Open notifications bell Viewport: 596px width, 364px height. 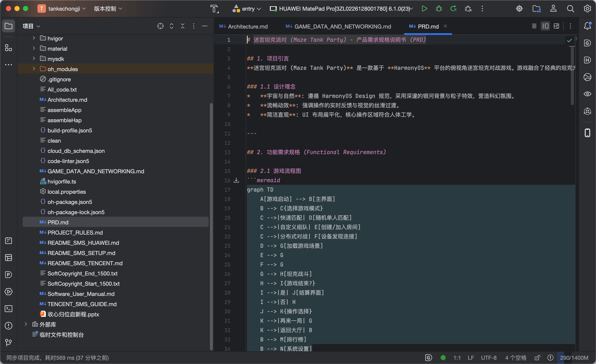tap(587, 26)
